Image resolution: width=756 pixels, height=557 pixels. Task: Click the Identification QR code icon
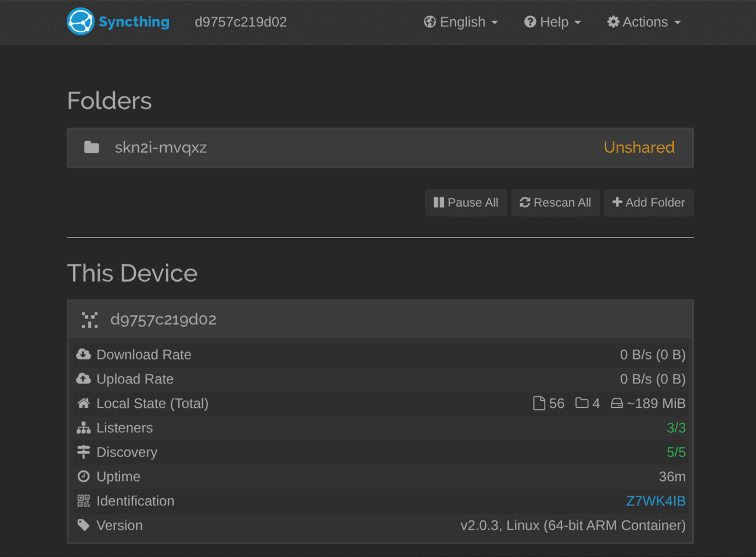pyautogui.click(x=84, y=501)
